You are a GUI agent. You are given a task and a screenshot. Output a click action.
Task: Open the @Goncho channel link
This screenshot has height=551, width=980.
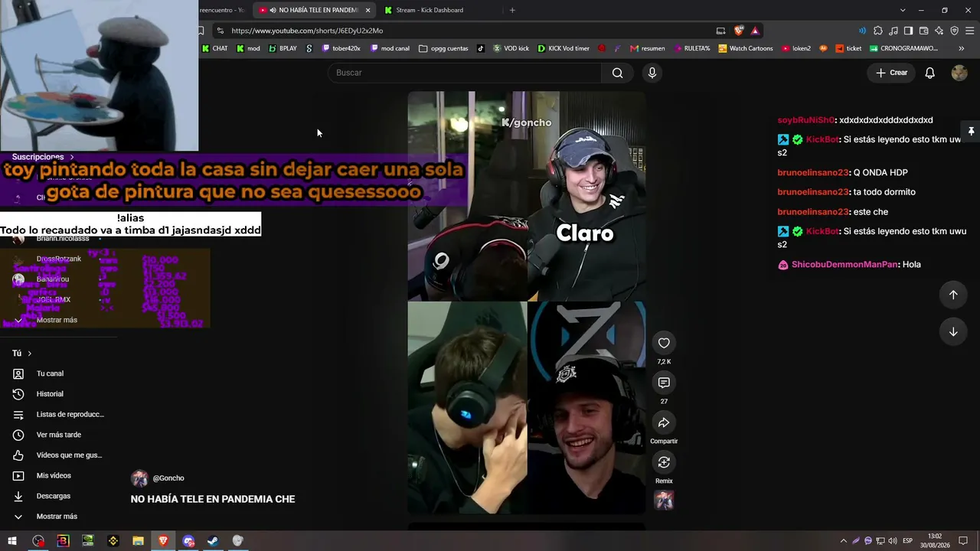[168, 478]
